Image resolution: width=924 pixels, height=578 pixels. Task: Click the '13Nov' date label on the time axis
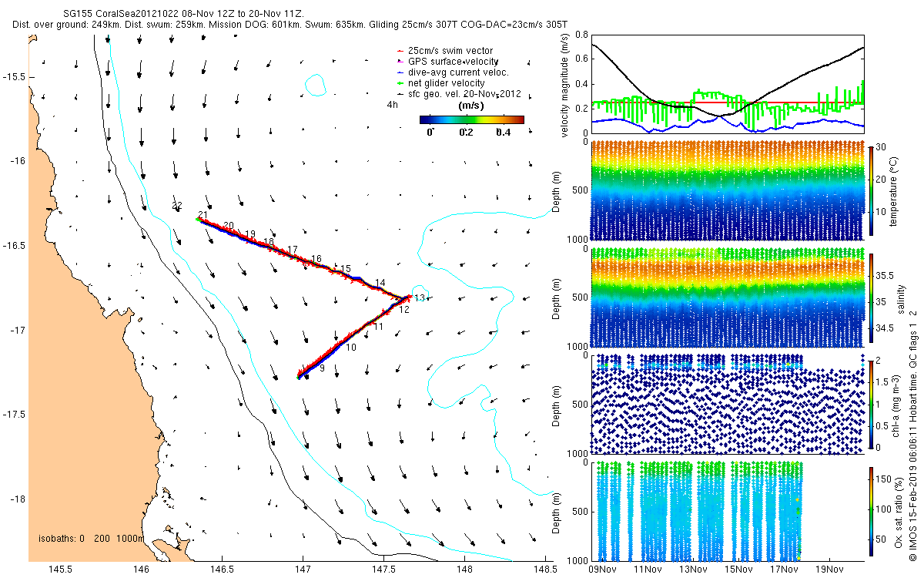[x=694, y=570]
